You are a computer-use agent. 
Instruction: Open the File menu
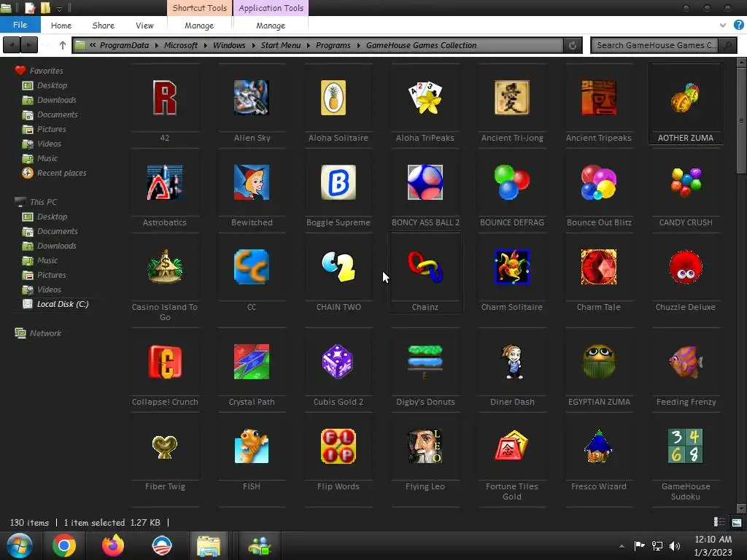pyautogui.click(x=20, y=25)
